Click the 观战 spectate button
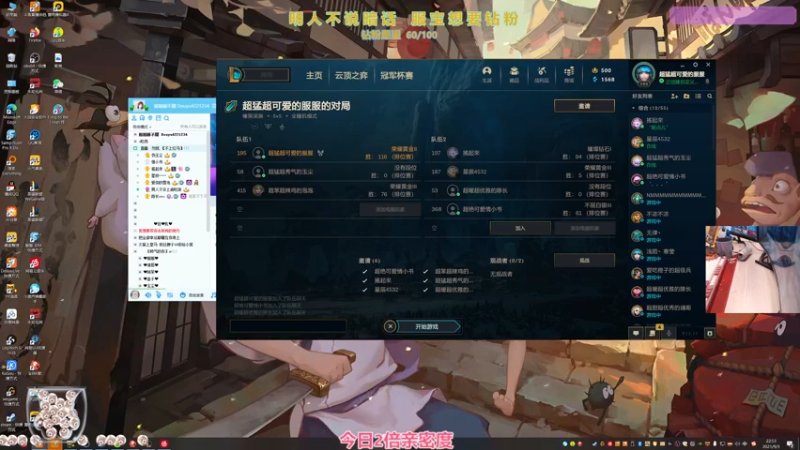Image resolution: width=800 pixels, height=450 pixels. 584,260
